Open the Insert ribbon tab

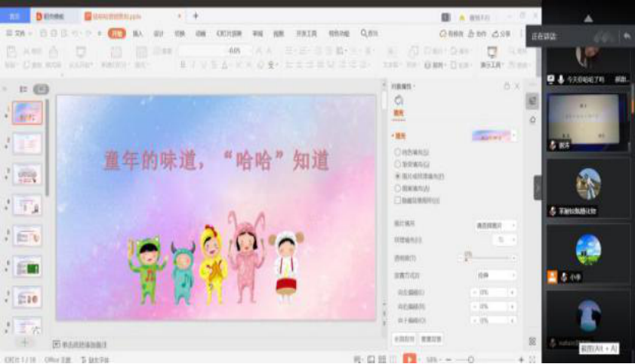coord(138,34)
